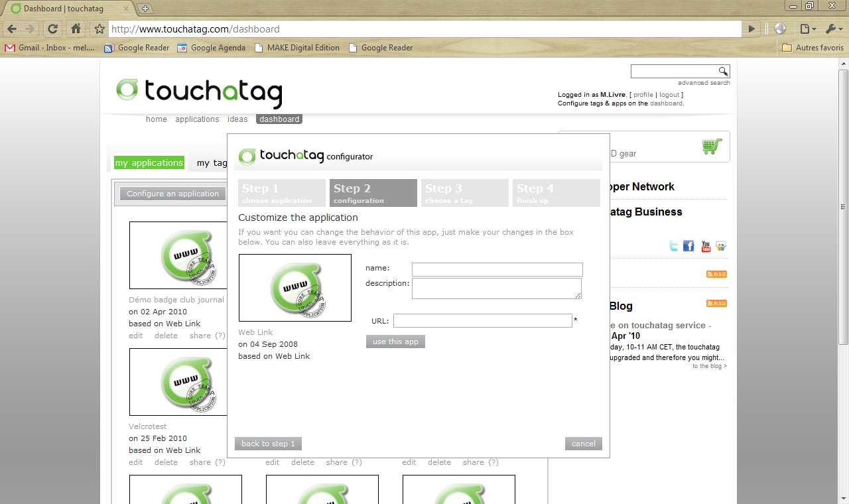Click the dashboard link after 'Configure tags & apps'
The image size is (849, 504).
(666, 103)
